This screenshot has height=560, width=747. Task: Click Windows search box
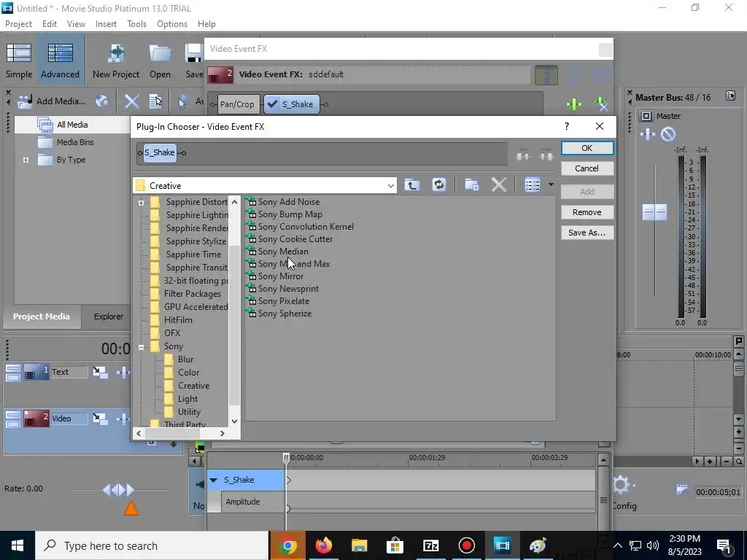pyautogui.click(x=152, y=545)
